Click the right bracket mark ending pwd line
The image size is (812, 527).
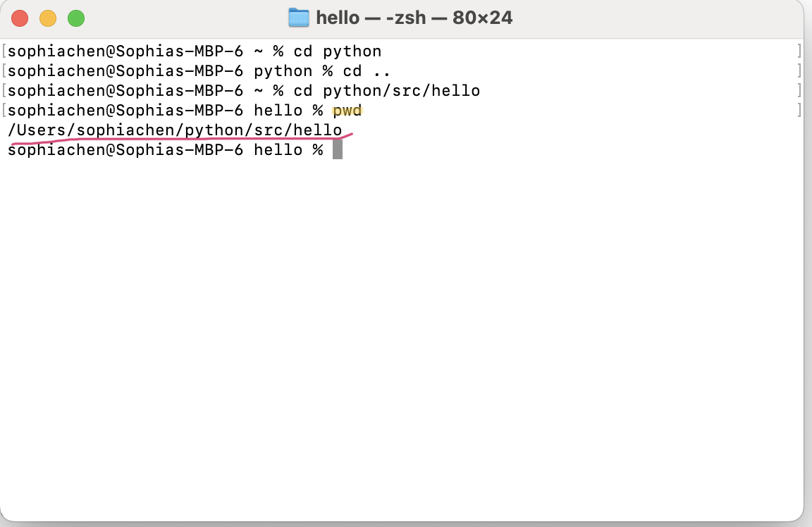point(799,111)
